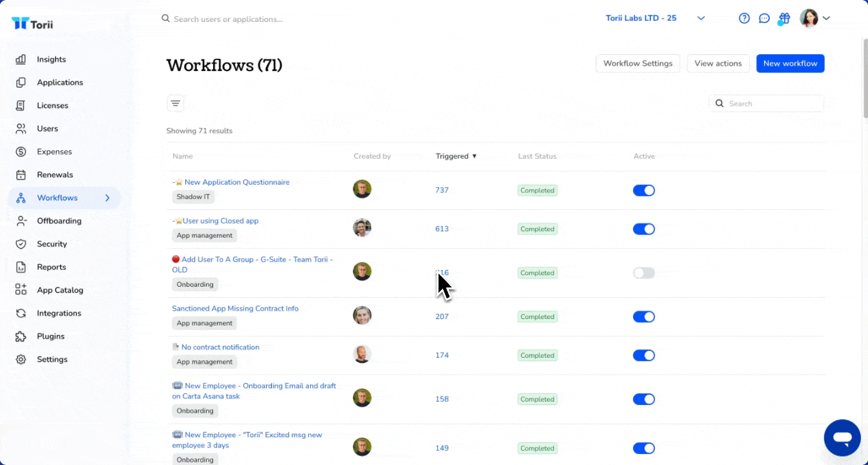Click the Settings gear icon
This screenshot has width=868, height=465.
click(21, 359)
